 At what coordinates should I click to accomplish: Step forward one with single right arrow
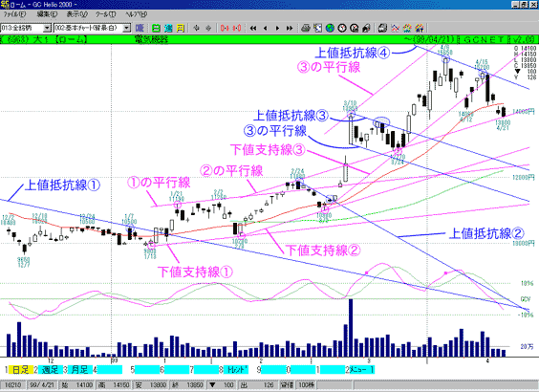click(277, 28)
